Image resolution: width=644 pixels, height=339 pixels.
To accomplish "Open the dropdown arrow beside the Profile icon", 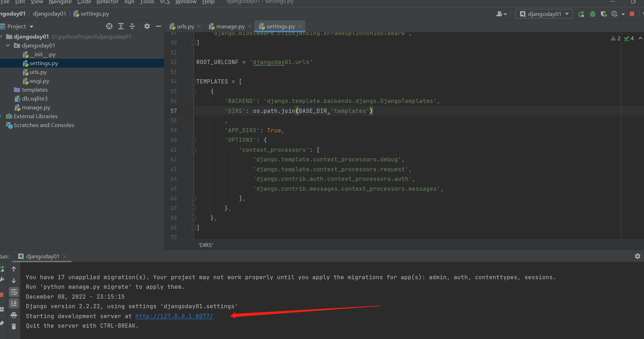I will 623,14.
